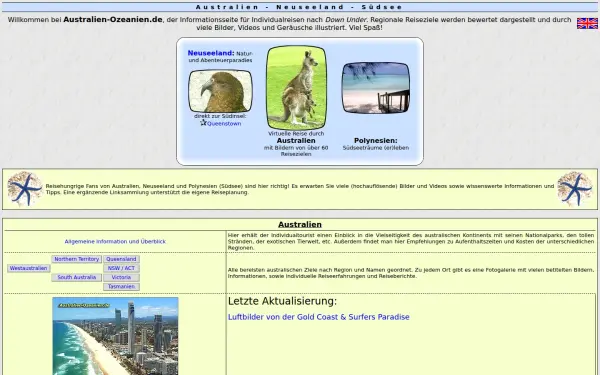Select the NSW / ACT region button
The image size is (600, 375).
point(121,268)
